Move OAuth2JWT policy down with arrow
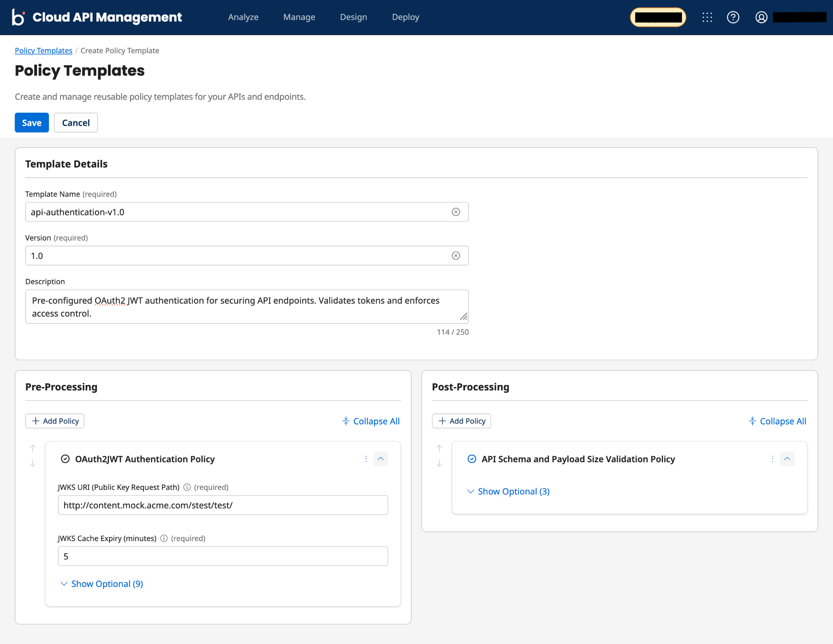Image resolution: width=833 pixels, height=644 pixels. (33, 463)
